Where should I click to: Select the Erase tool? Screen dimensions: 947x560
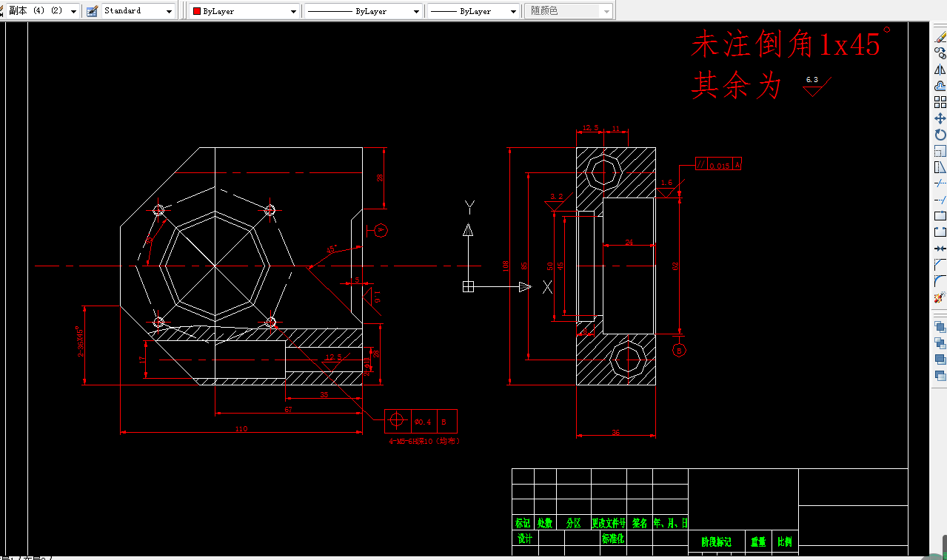click(939, 35)
